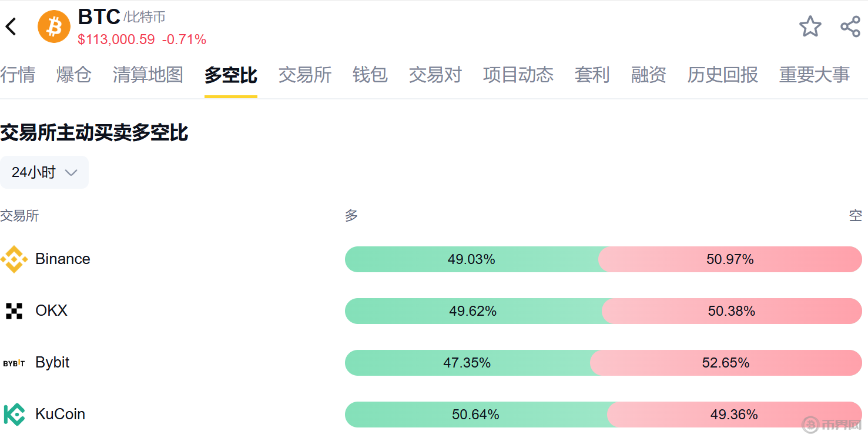This screenshot has width=868, height=441.
Task: Click Bybit red short bar 52.65%
Action: 726,363
